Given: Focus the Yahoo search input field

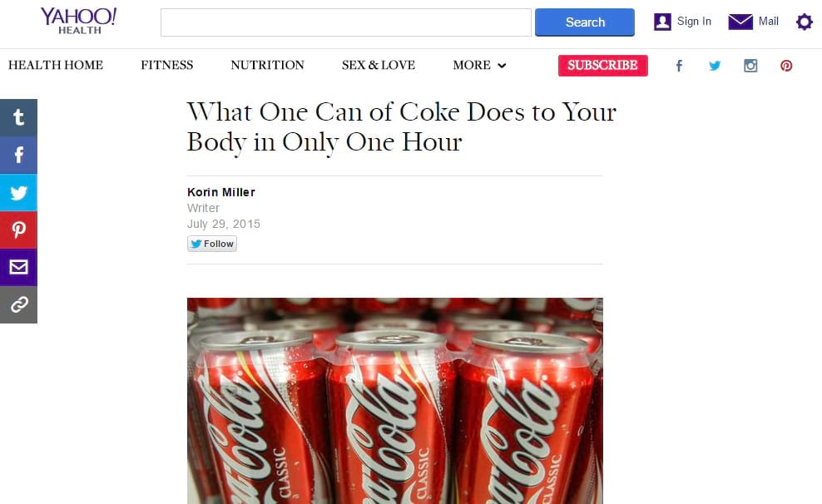Looking at the screenshot, I should [x=346, y=22].
